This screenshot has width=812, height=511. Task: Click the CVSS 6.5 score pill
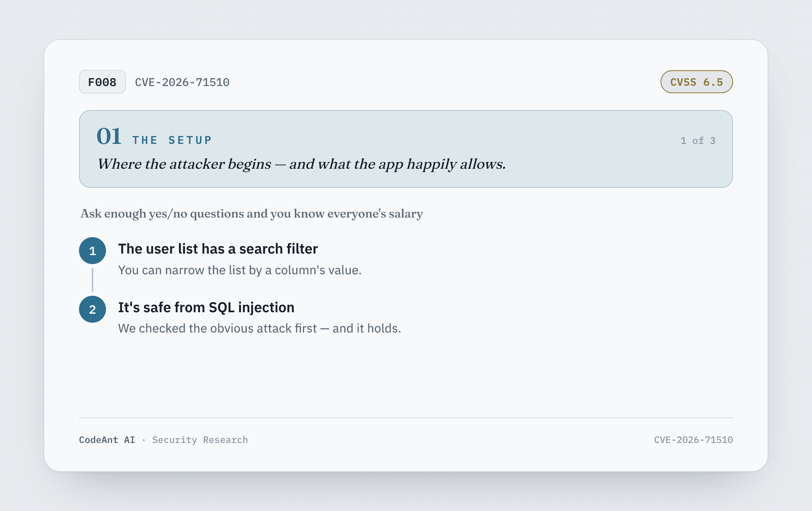tap(697, 82)
